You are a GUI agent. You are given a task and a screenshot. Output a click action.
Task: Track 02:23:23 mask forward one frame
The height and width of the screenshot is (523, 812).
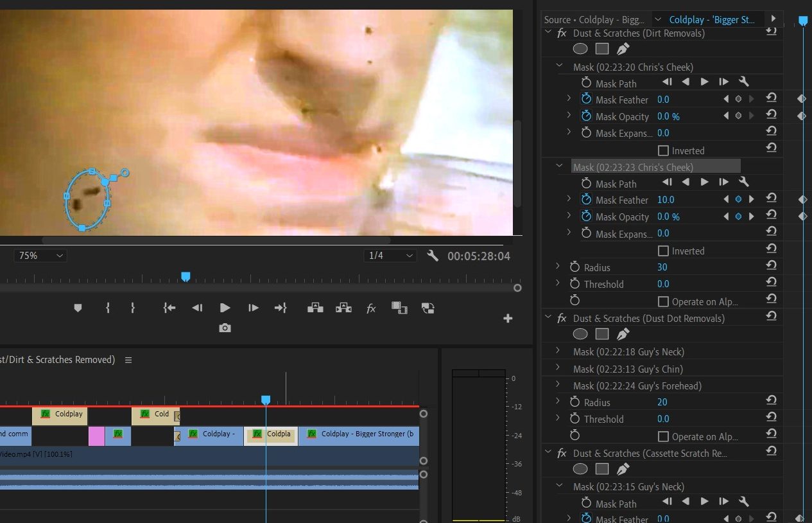coord(723,183)
